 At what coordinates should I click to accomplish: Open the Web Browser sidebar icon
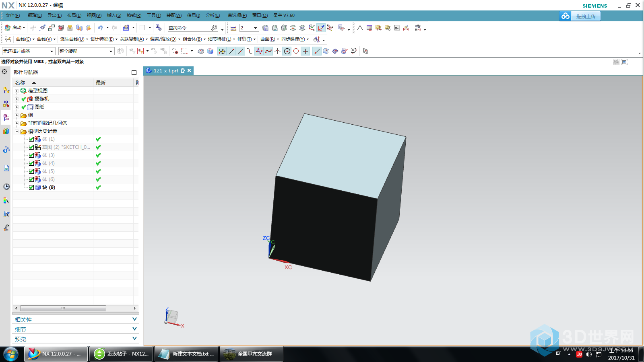pos(6,168)
